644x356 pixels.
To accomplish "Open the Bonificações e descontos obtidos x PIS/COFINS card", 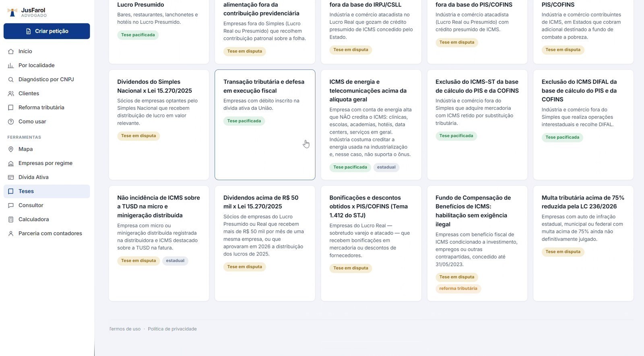I will 371,243.
